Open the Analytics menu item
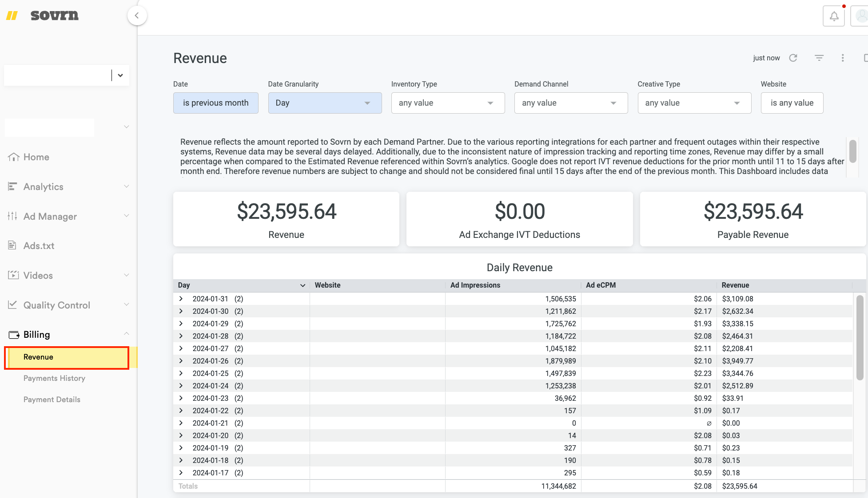Image resolution: width=868 pixels, height=498 pixels. click(44, 187)
